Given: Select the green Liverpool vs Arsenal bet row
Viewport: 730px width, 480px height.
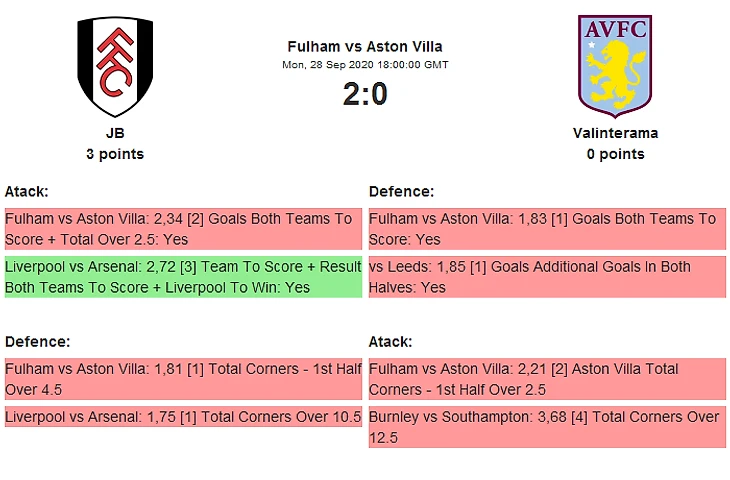Looking at the screenshot, I should coord(183,277).
